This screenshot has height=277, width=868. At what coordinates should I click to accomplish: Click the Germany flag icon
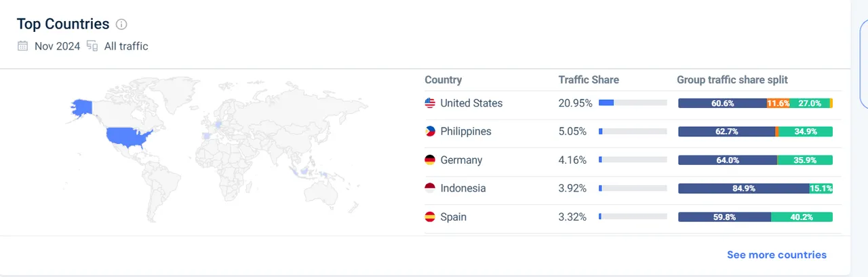point(430,160)
